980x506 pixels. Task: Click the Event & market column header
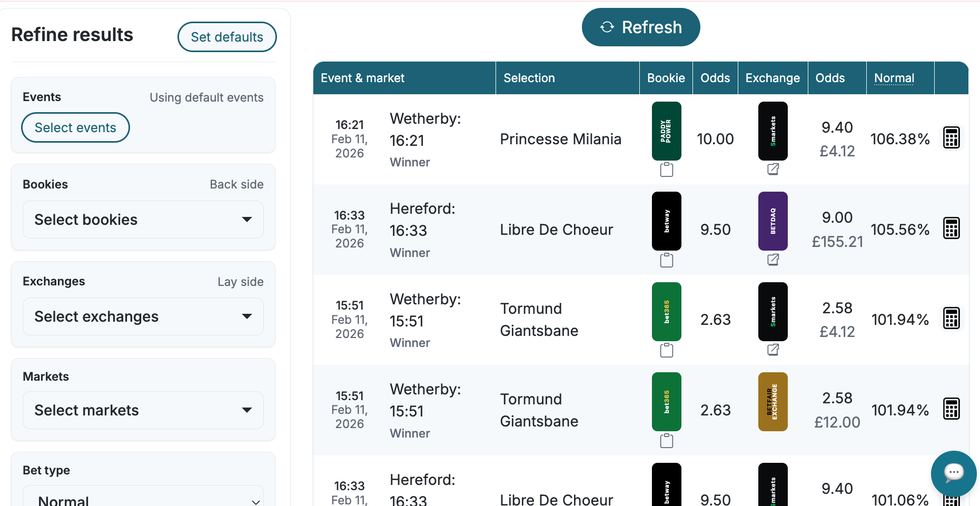362,78
